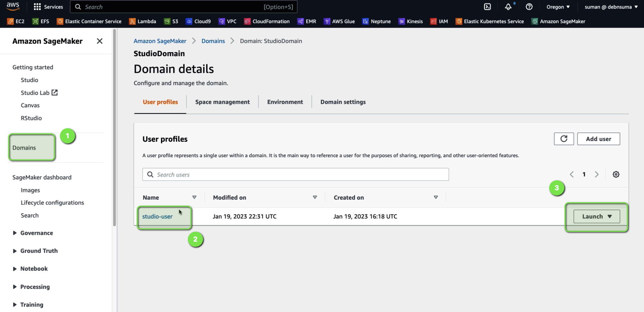Open Images in the side navigation
Screen dimensions: 644x312
pyautogui.click(x=30, y=190)
